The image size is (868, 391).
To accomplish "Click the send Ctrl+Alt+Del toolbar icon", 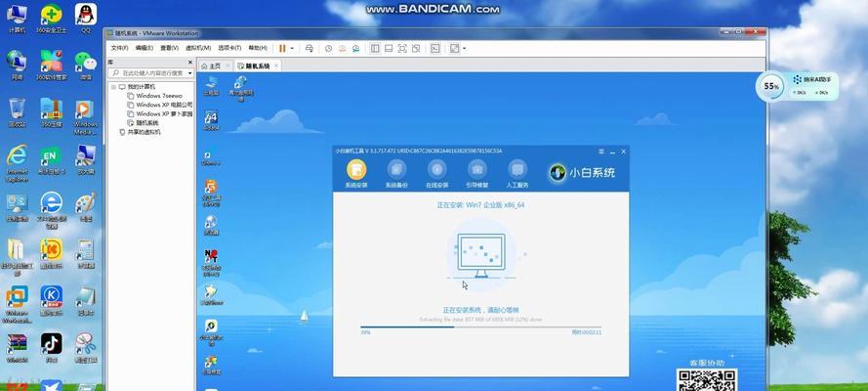I will [310, 49].
